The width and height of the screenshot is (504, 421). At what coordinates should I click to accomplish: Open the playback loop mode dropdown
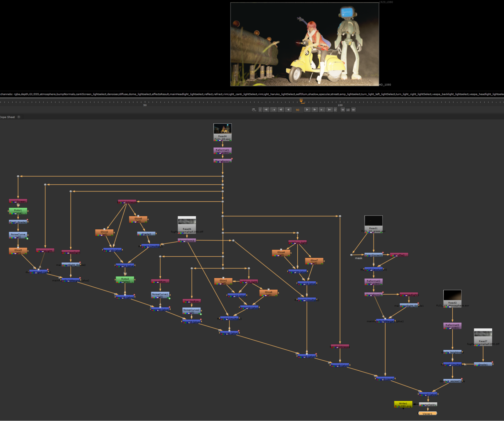pos(254,110)
